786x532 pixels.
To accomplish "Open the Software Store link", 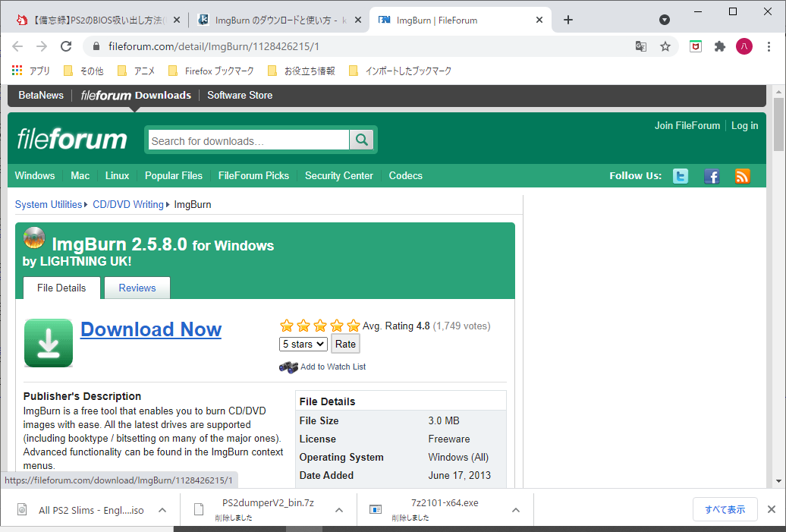I will (x=240, y=96).
